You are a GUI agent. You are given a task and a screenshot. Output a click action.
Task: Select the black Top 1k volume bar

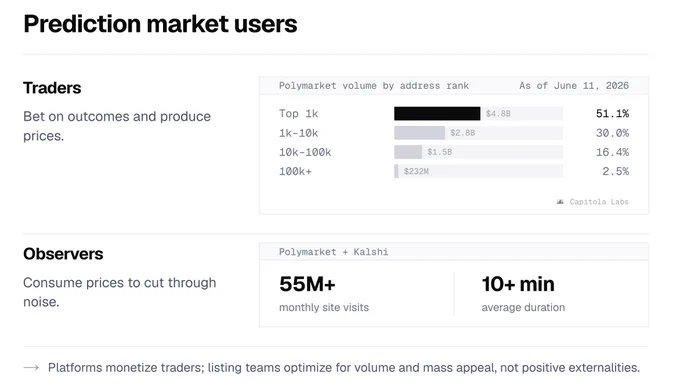tap(437, 114)
